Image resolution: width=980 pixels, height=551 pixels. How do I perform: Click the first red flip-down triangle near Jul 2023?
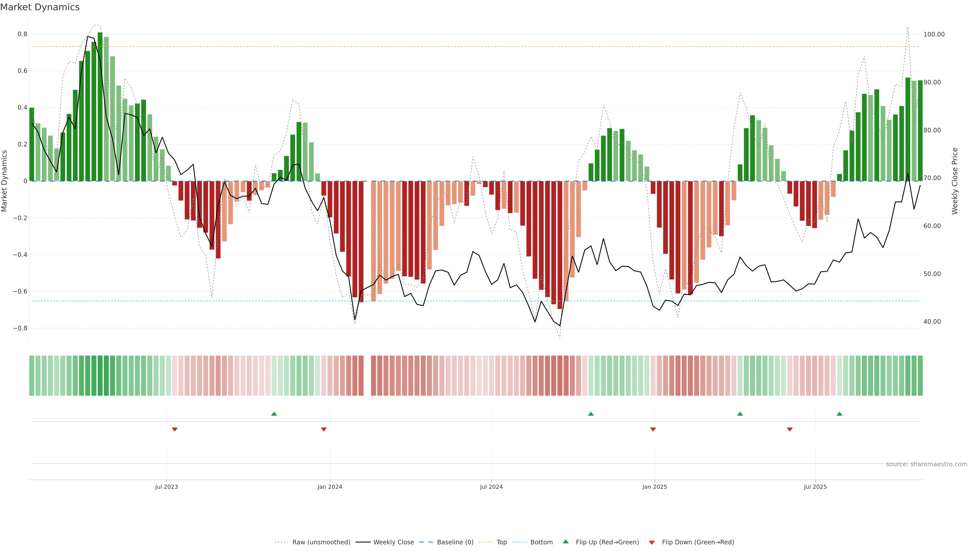[x=175, y=429]
